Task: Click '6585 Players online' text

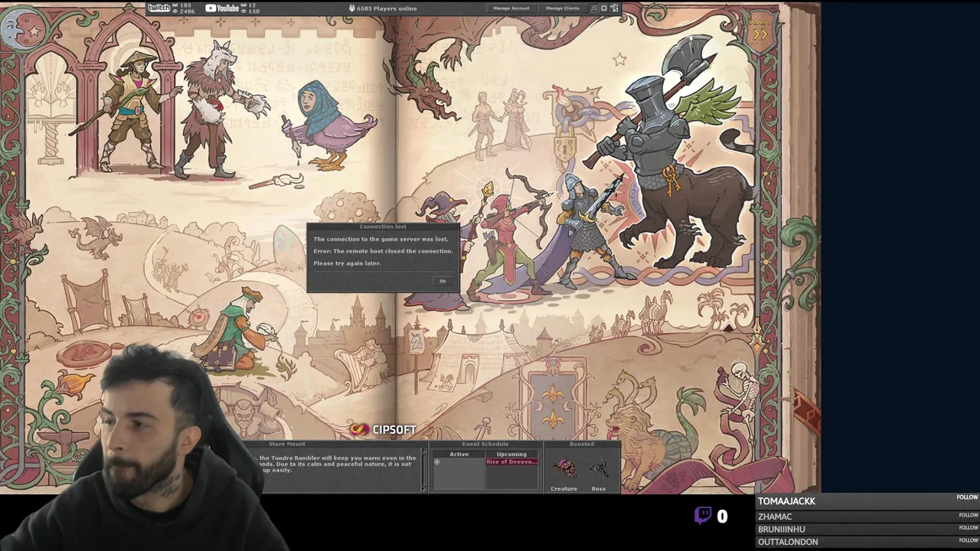Action: 387,8
